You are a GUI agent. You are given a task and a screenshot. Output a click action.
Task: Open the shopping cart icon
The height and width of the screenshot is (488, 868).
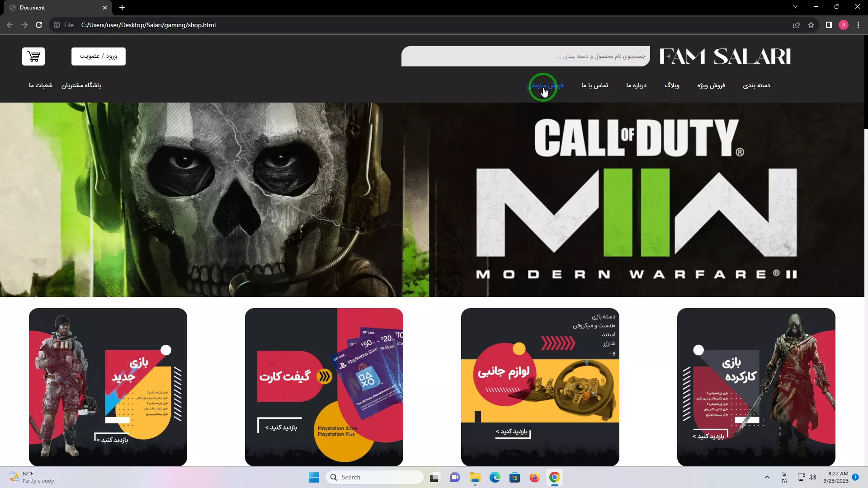(x=33, y=56)
